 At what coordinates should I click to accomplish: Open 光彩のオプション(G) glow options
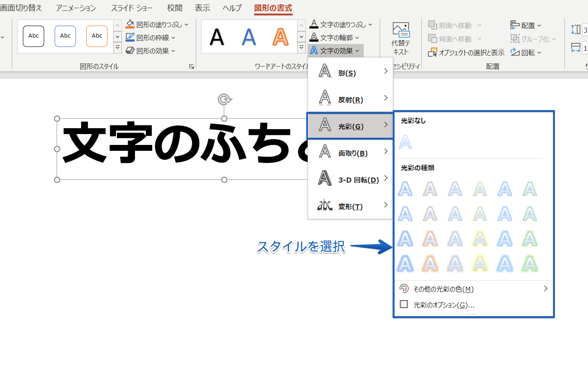coord(474,305)
